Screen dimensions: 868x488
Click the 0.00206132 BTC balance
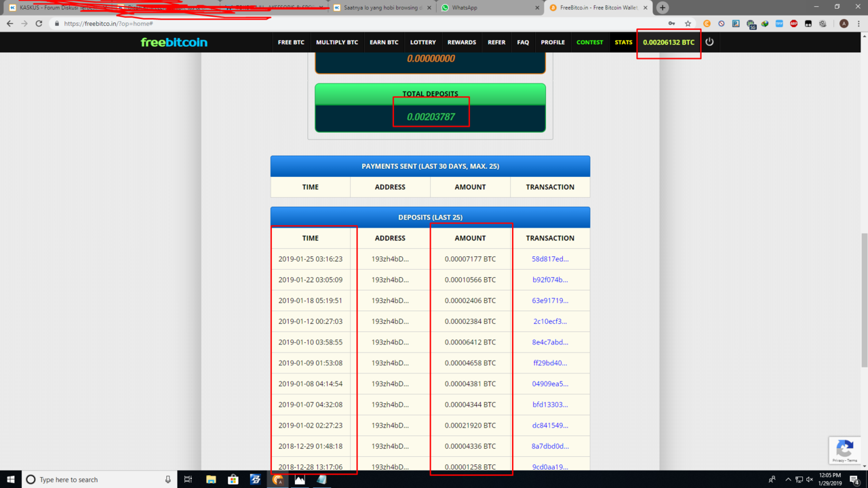point(669,42)
